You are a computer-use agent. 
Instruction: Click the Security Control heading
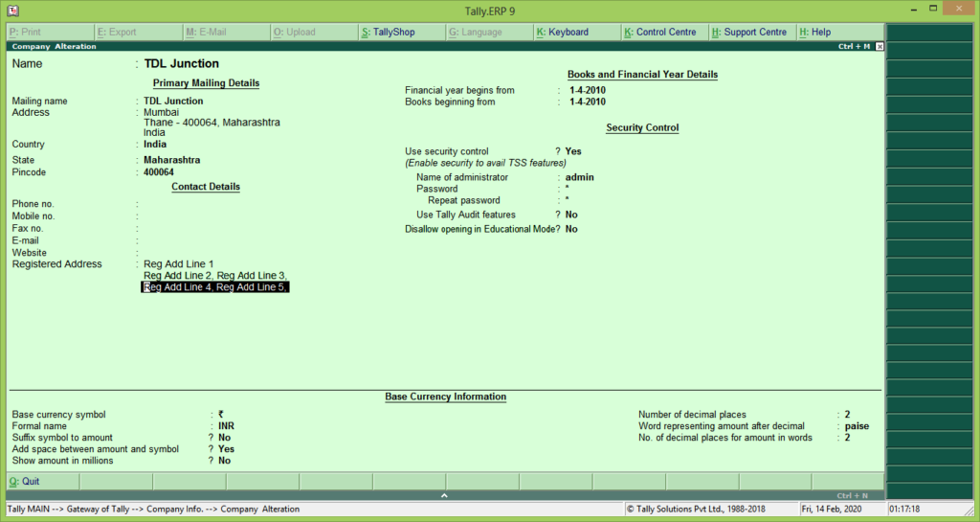tap(642, 127)
